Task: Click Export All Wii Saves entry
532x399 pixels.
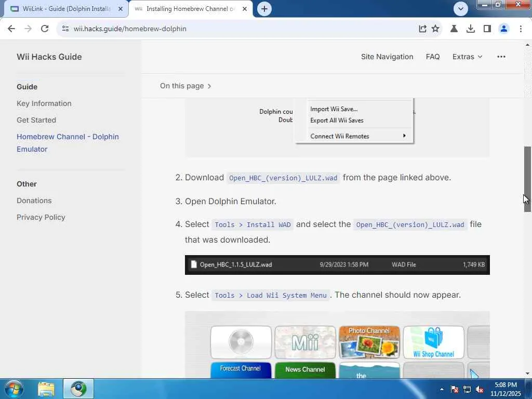Action: pos(337,121)
